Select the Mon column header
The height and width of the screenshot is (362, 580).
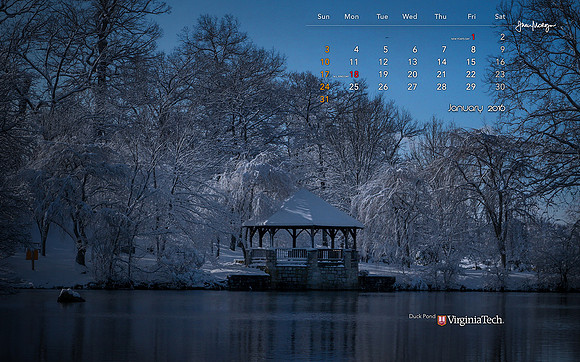click(x=352, y=17)
